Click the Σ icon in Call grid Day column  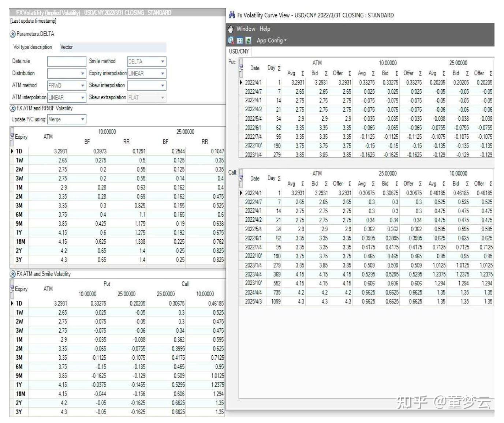(x=279, y=179)
